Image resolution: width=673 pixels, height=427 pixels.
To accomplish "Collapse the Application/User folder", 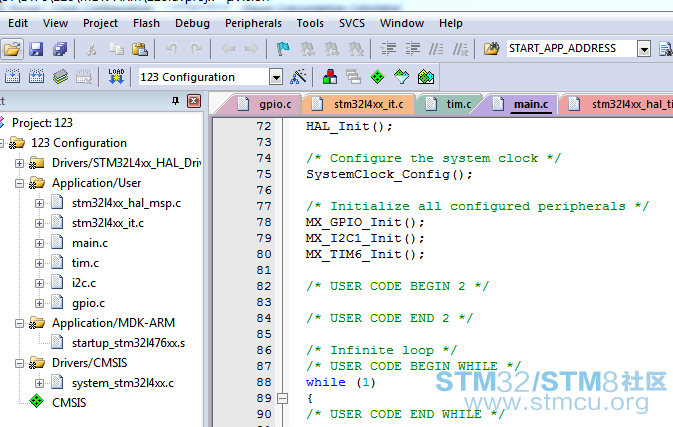I will pyautogui.click(x=19, y=183).
